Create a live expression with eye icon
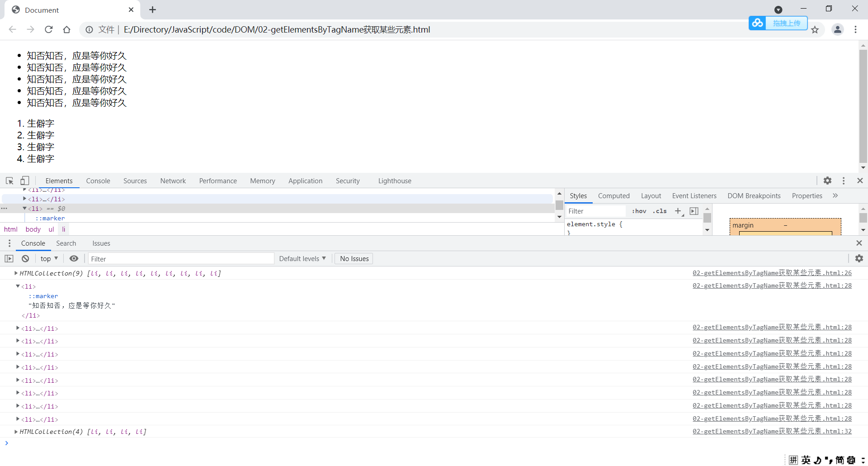868x466 pixels. pyautogui.click(x=74, y=258)
